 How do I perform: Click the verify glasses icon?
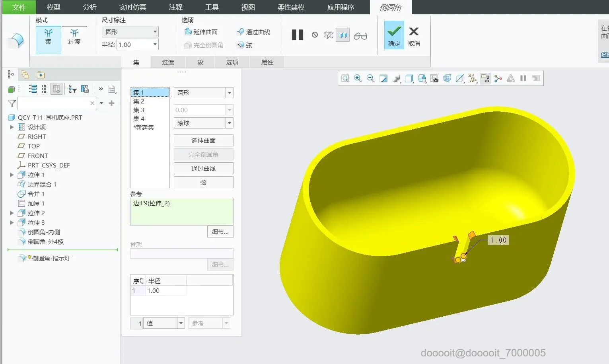coord(360,36)
